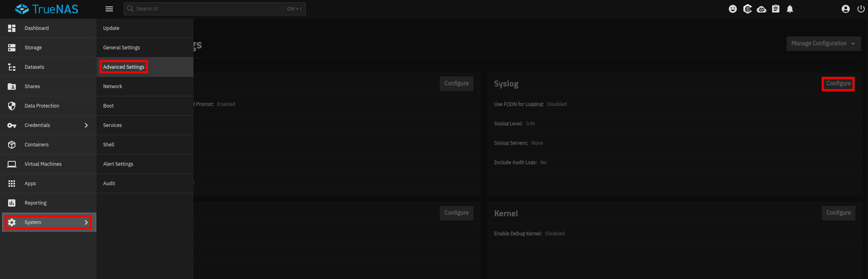The height and width of the screenshot is (279, 868).
Task: Click 'Enable Debug Kernel: Disabled' row
Action: [x=675, y=234]
